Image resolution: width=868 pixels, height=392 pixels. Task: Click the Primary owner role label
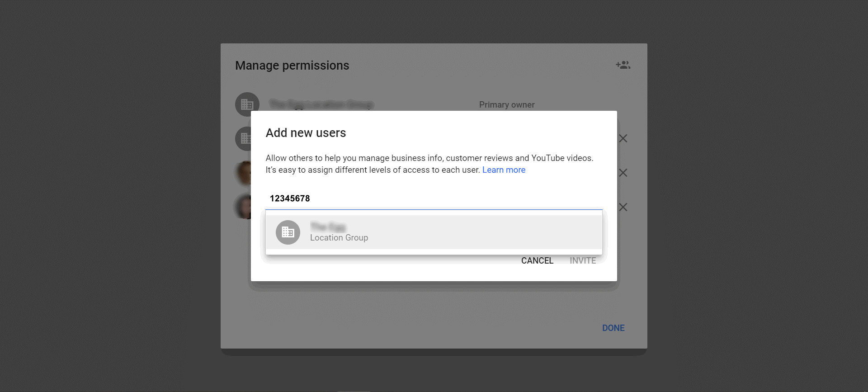507,105
